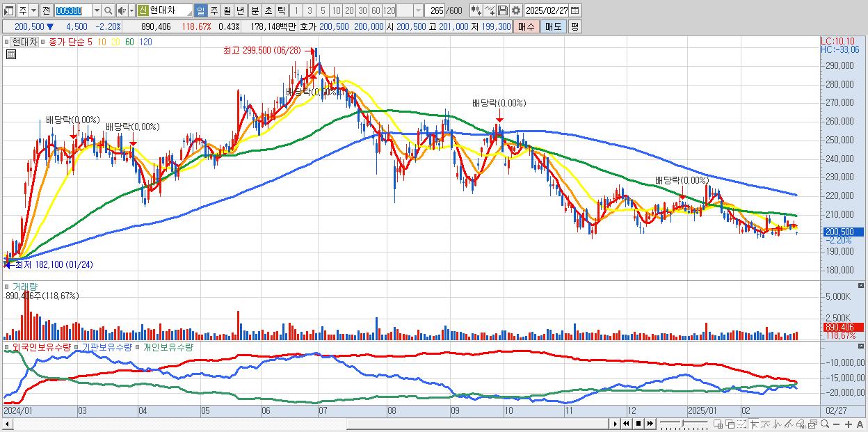Viewport: 868px width, 432px height.
Task: Click the 60 moving average legend label
Action: [130, 42]
